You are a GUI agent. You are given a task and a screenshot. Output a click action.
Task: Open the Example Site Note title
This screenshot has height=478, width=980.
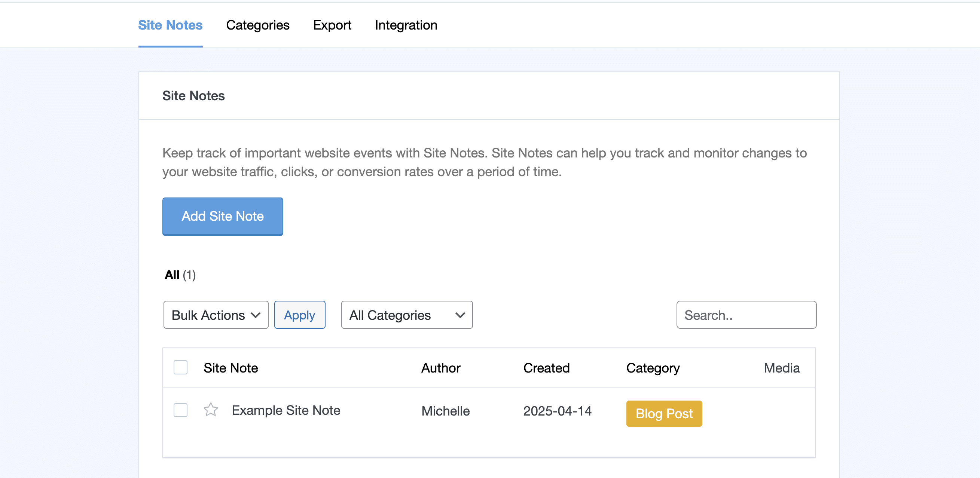pos(286,410)
